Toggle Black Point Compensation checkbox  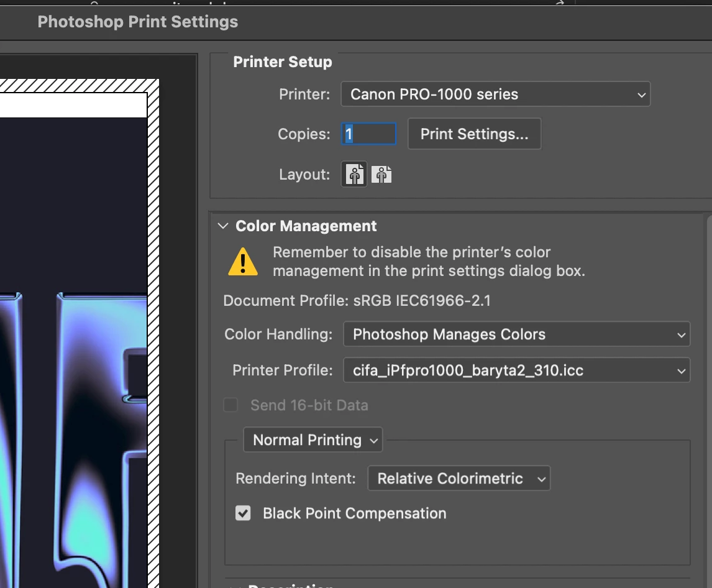point(243,513)
